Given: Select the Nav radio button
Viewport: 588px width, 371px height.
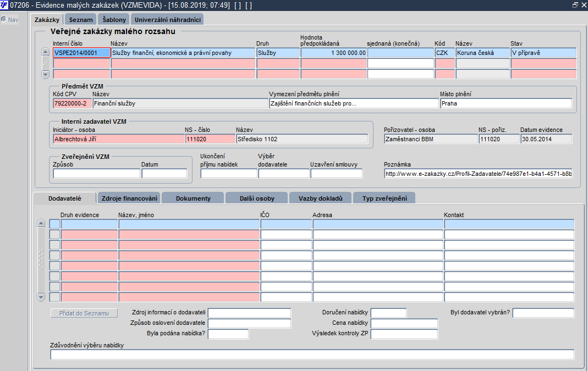Looking at the screenshot, I should tap(4, 19).
